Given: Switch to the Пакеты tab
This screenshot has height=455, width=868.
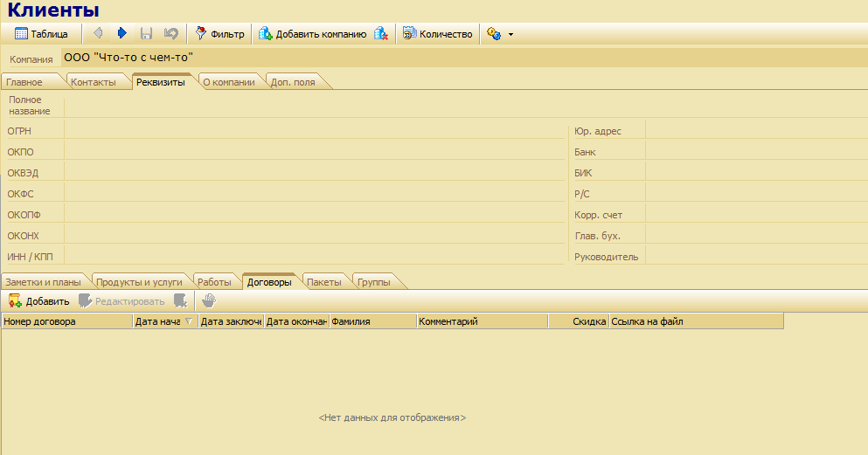Looking at the screenshot, I should 323,282.
